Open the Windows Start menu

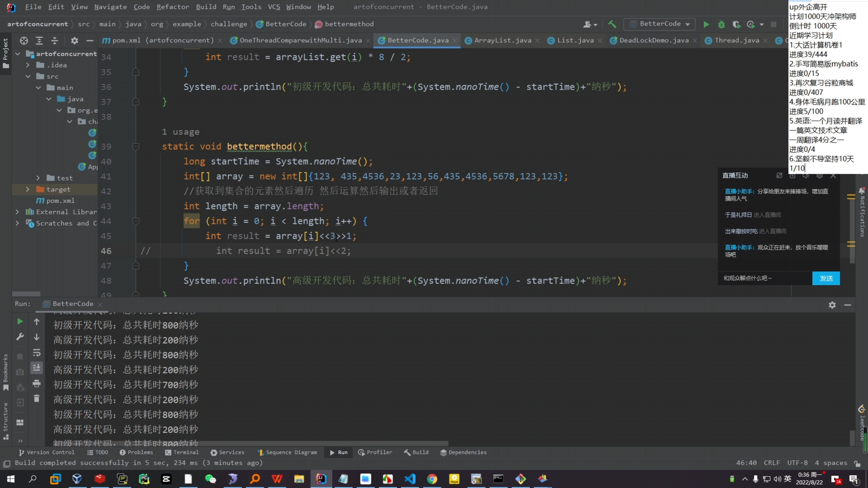tap(11, 479)
